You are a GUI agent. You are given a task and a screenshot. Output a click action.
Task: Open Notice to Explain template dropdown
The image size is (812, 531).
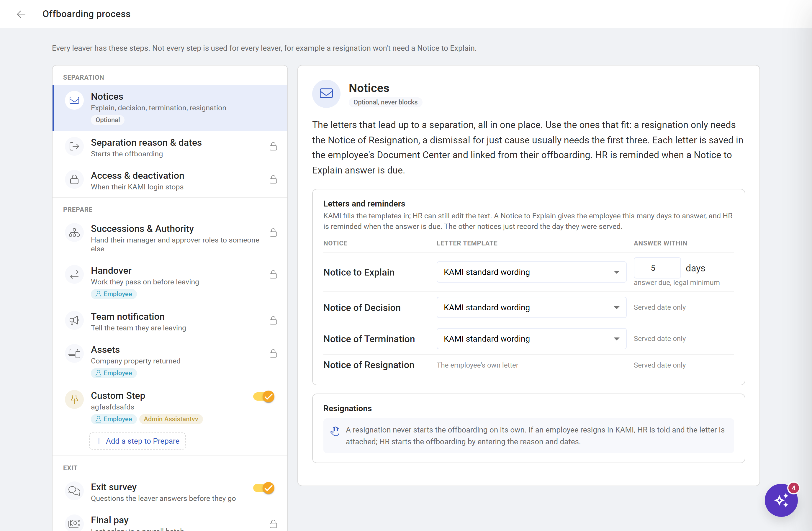click(531, 272)
